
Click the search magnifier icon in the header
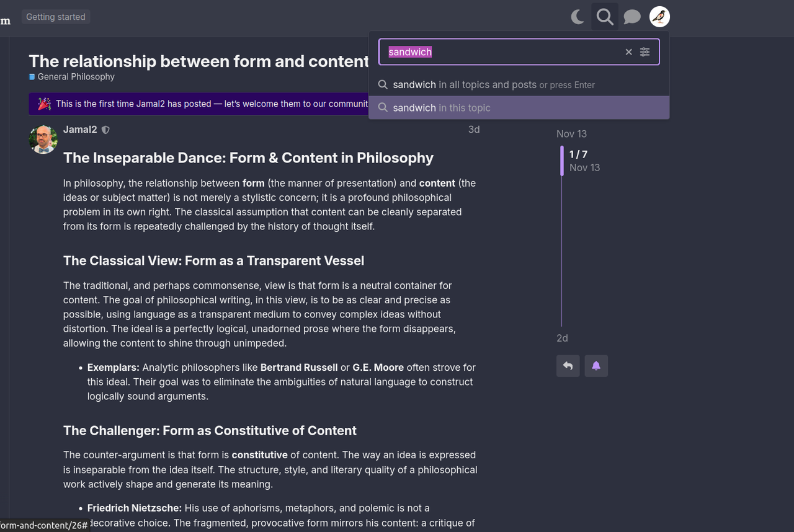click(x=605, y=17)
